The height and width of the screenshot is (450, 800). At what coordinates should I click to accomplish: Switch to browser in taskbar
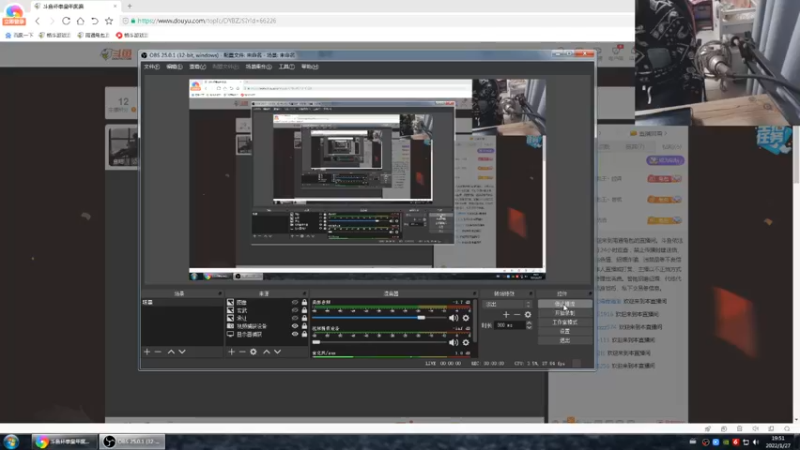point(64,441)
